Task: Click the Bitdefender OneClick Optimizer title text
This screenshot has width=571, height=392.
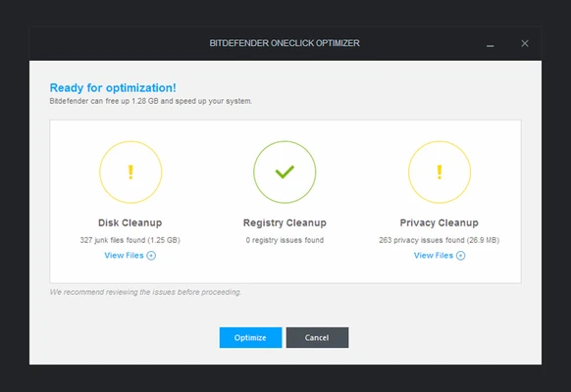Action: (285, 43)
